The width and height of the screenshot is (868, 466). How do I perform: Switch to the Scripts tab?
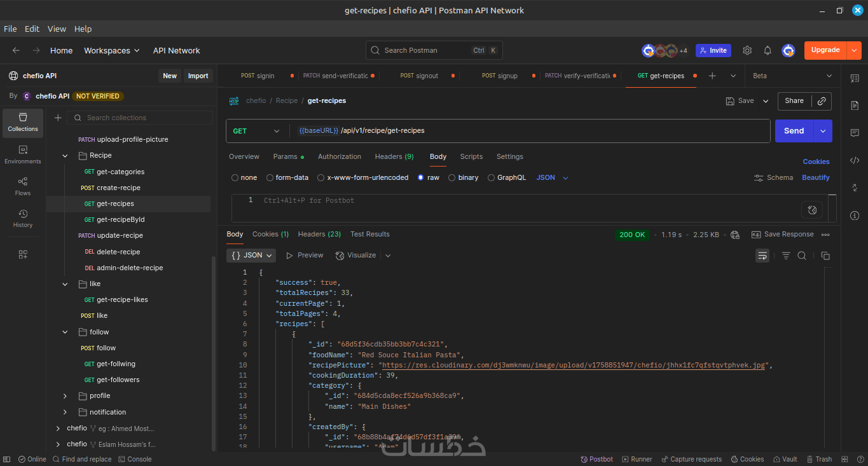click(x=471, y=156)
